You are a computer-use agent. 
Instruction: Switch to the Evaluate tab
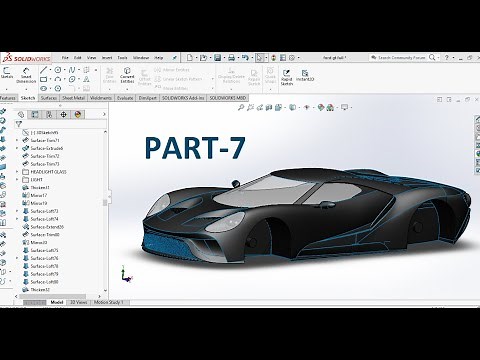pyautogui.click(x=125, y=98)
